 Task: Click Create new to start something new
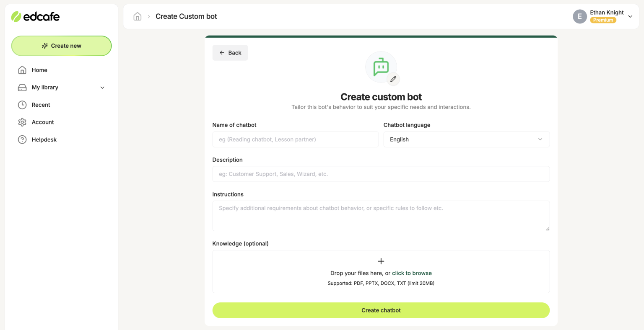(61, 46)
